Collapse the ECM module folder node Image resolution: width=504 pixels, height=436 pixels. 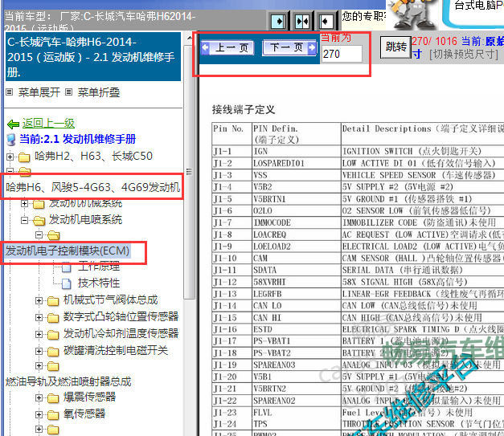[39, 235]
